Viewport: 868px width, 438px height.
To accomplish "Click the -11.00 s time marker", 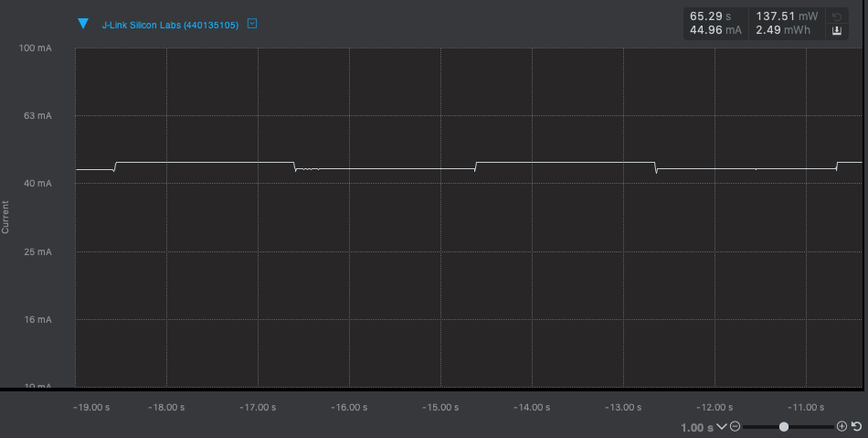I will [805, 407].
